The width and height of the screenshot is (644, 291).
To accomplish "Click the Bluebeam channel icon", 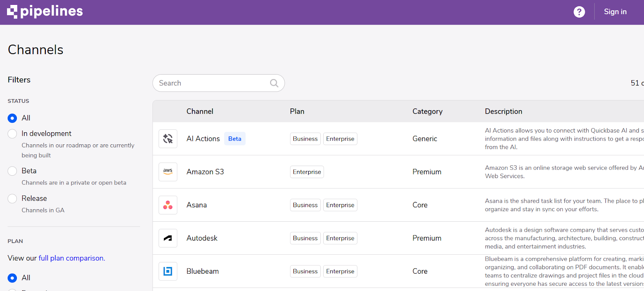I will [x=168, y=271].
